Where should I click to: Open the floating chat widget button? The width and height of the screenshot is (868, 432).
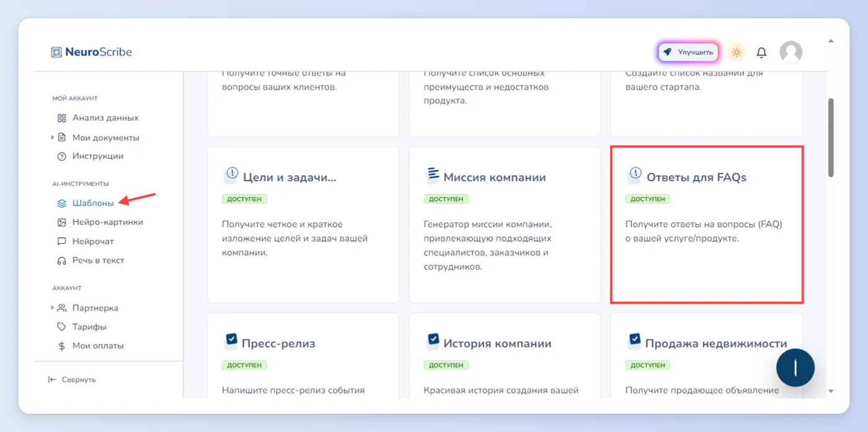coord(795,368)
